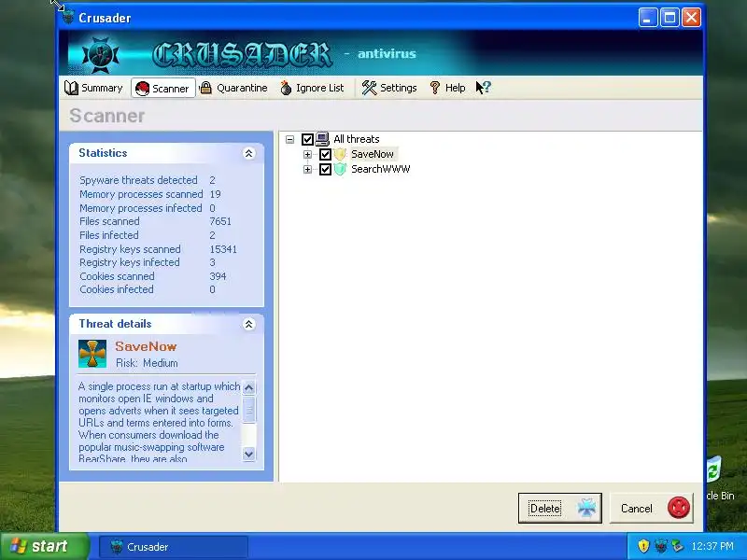Click the Memory processes scanned row

[x=150, y=194]
